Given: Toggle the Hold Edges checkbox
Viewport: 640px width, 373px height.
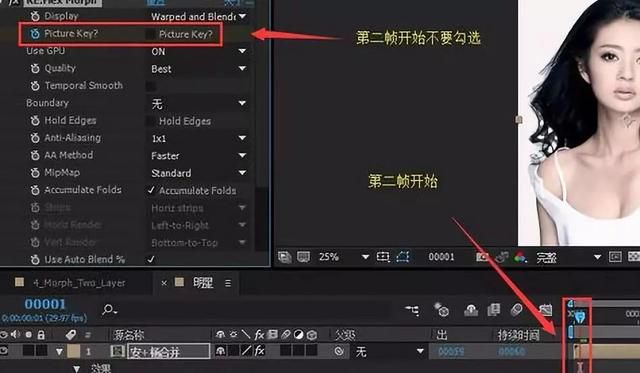Looking at the screenshot, I should point(151,121).
